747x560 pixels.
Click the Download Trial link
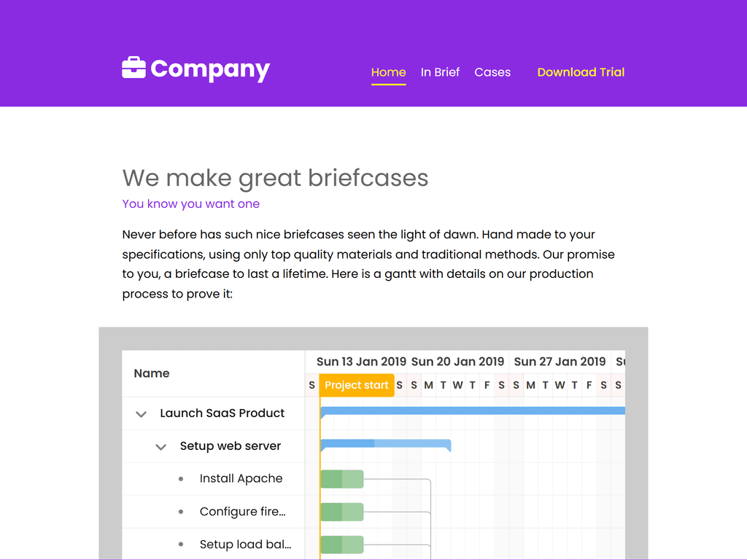tap(581, 72)
